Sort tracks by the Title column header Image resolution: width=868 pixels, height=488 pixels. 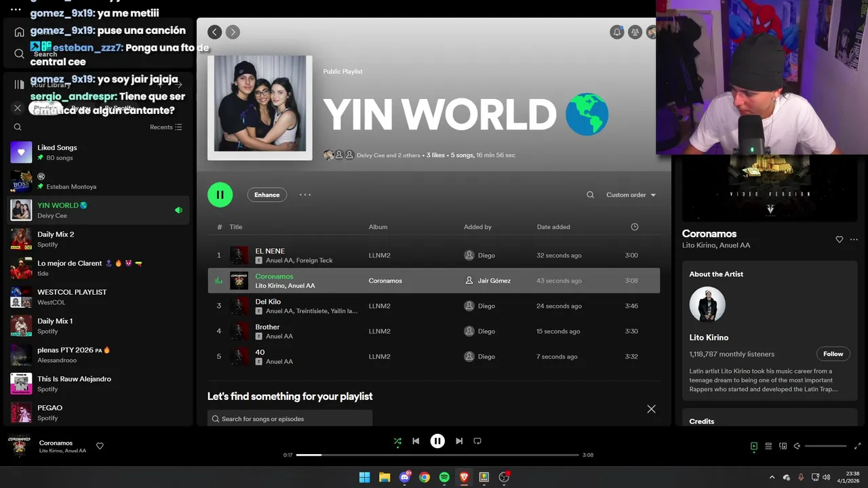click(x=236, y=227)
